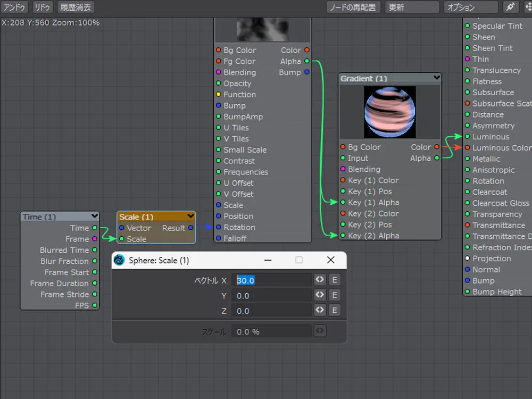Click the envelope E button for vector X
The image size is (532, 399).
(x=335, y=280)
